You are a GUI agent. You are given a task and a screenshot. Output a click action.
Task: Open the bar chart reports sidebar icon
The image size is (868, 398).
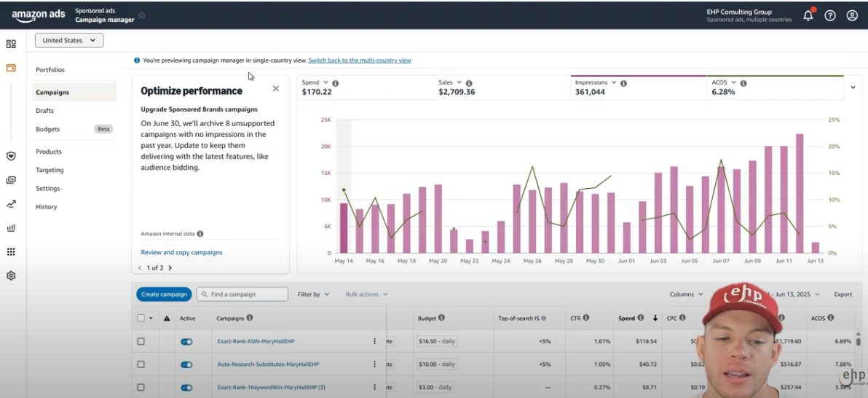tap(11, 227)
